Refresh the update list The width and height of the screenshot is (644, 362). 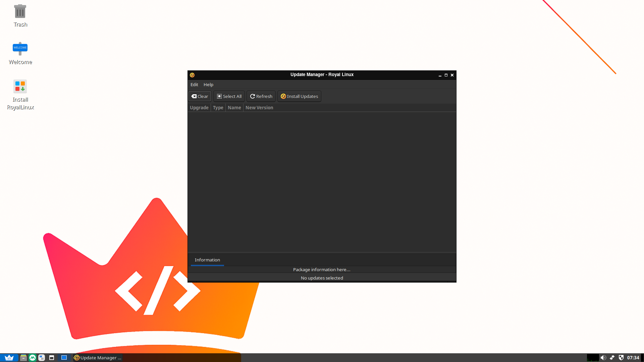(x=261, y=96)
